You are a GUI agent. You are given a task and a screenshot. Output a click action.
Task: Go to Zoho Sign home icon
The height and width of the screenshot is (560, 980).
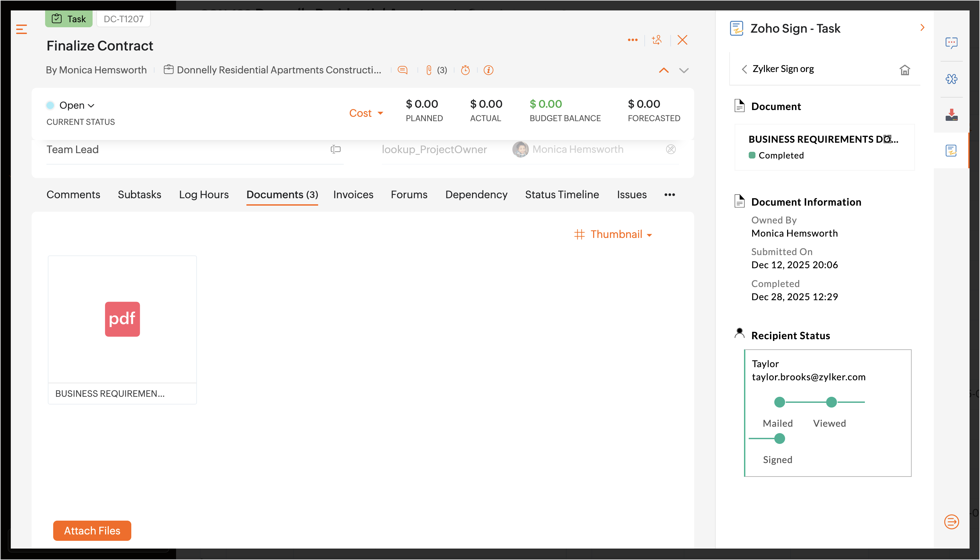[x=905, y=70]
